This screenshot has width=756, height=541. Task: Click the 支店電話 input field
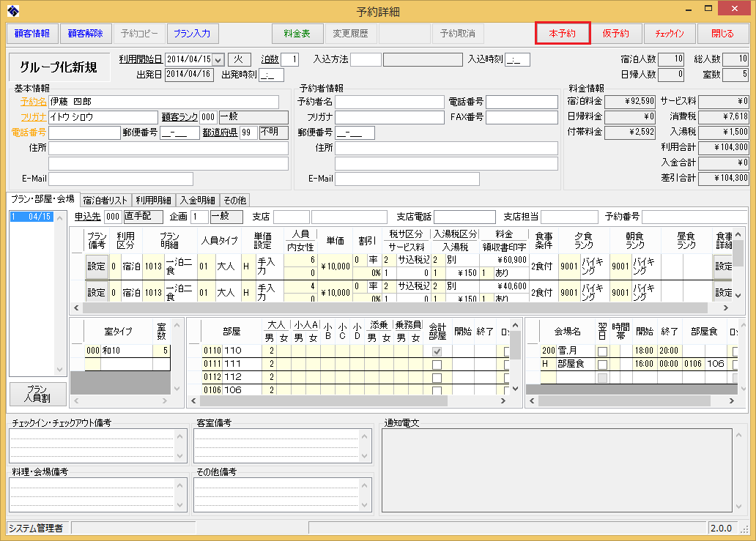coord(464,217)
